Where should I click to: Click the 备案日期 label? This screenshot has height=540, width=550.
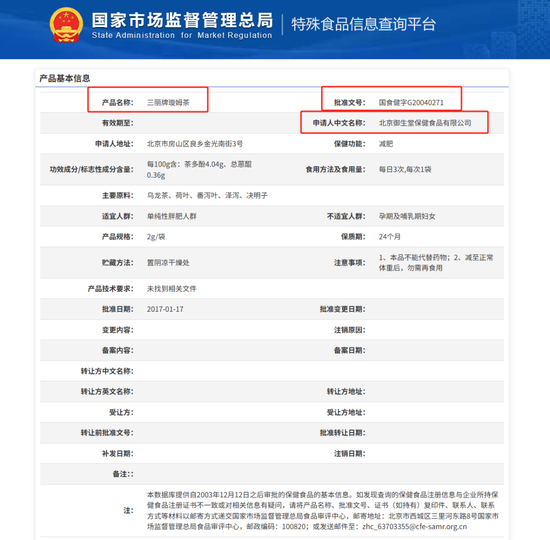click(x=349, y=350)
